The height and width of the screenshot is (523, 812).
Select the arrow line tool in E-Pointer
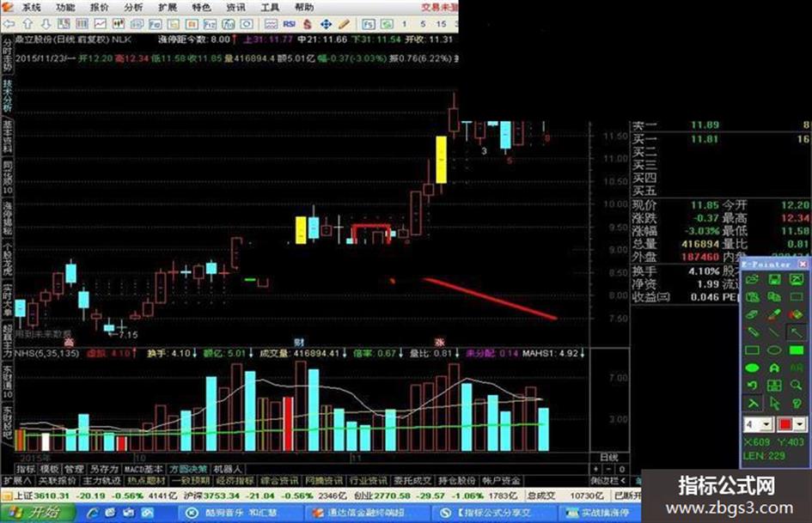click(797, 332)
